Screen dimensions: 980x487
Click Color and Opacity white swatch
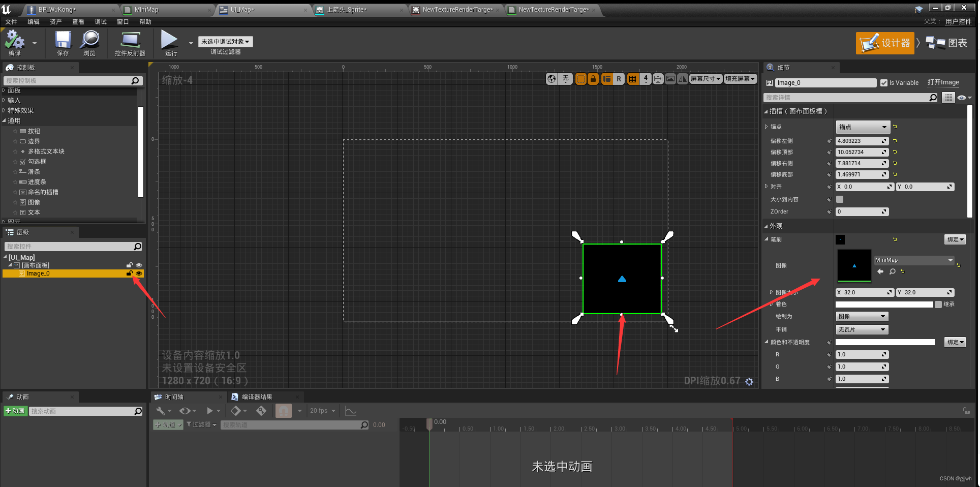tap(885, 343)
